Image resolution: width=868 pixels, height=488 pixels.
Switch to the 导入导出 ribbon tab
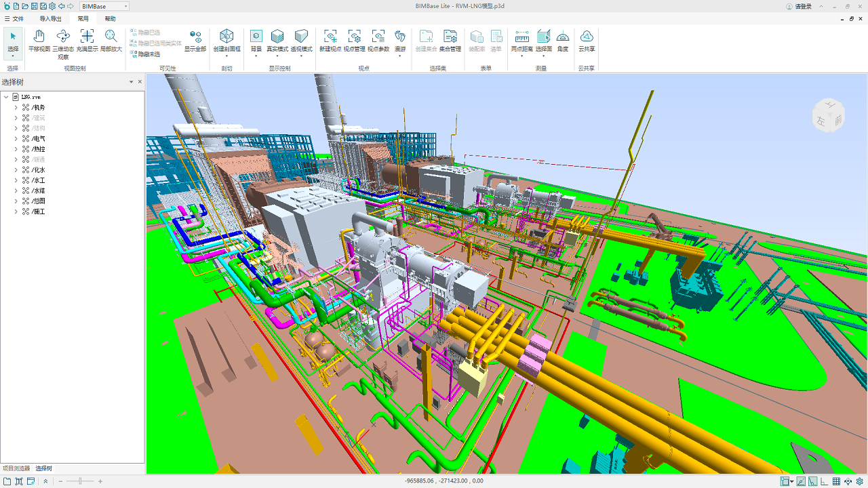[50, 19]
